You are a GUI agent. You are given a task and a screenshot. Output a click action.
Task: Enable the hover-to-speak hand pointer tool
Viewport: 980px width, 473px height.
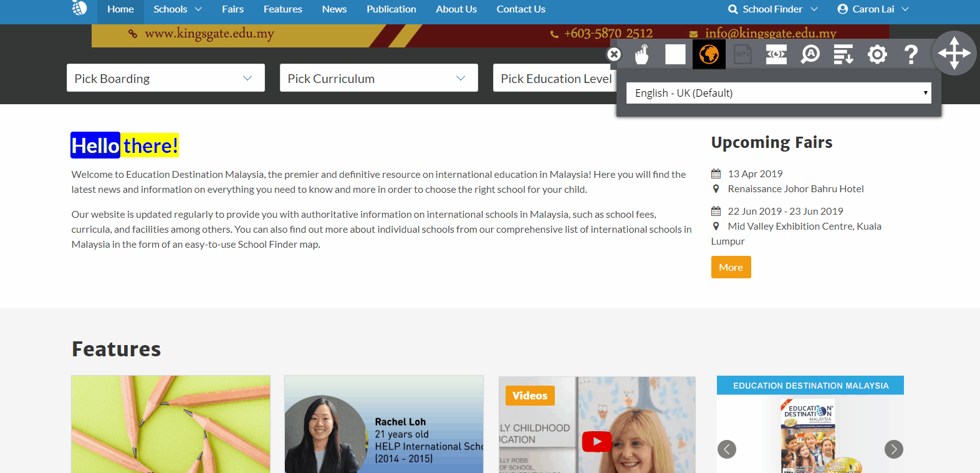641,55
